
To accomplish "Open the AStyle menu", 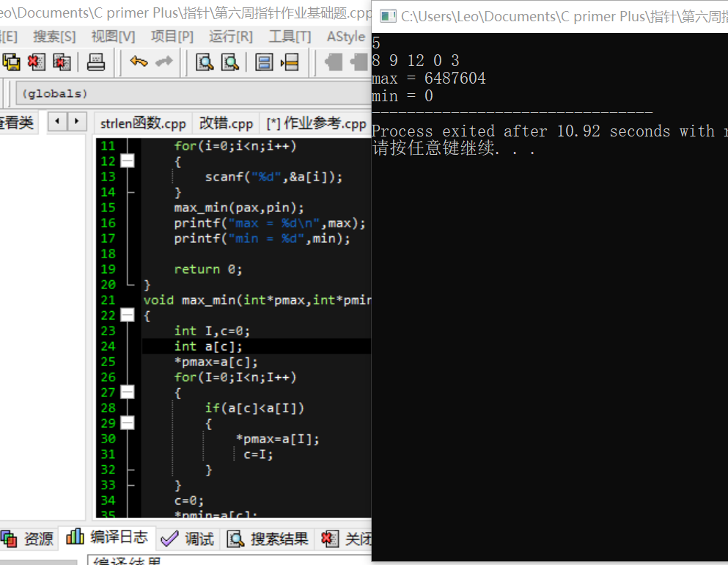I will click(x=346, y=36).
